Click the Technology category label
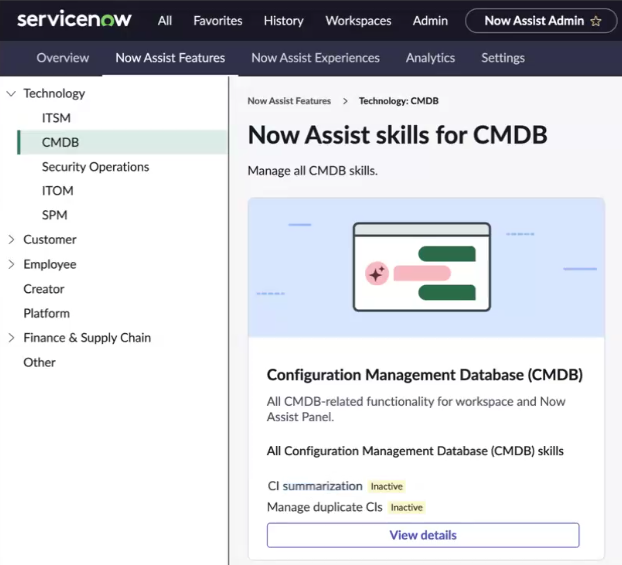Image resolution: width=622 pixels, height=565 pixels. pos(54,94)
